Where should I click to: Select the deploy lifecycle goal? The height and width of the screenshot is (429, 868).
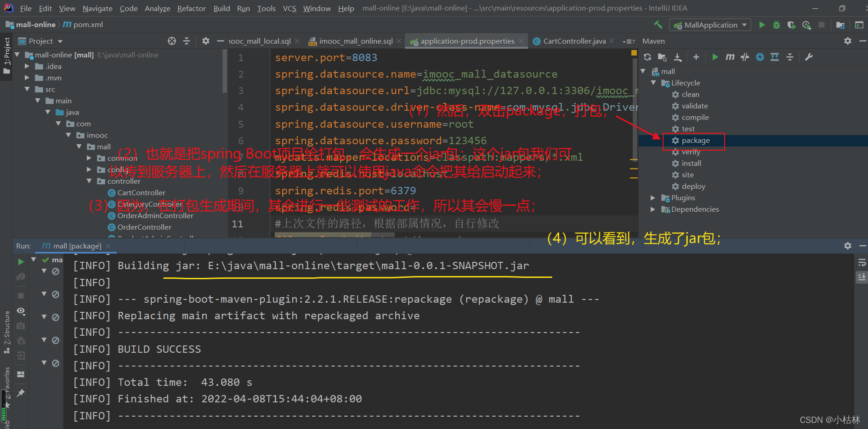tap(693, 186)
